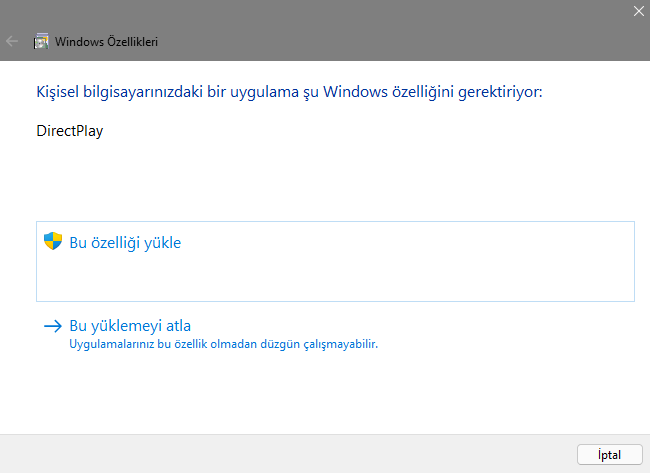Click the İptal button
This screenshot has height=473, width=650.
(x=609, y=455)
